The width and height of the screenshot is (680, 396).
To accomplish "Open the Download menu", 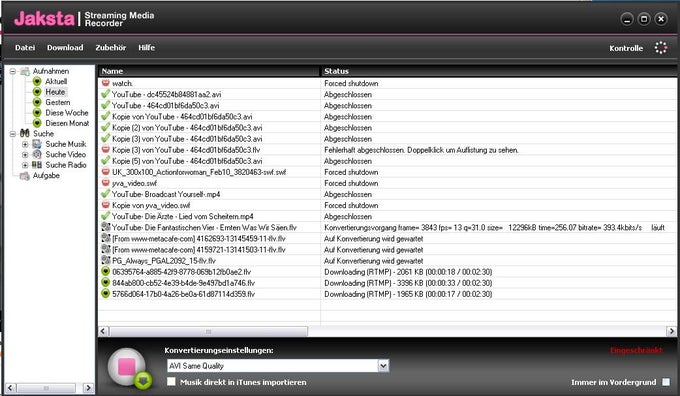I will [65, 48].
